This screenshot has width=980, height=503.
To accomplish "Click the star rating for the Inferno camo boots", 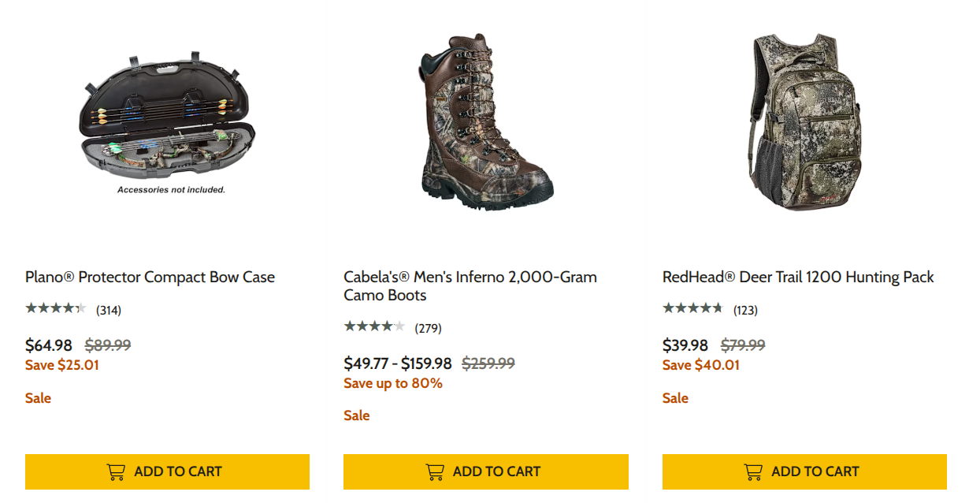I will click(375, 327).
